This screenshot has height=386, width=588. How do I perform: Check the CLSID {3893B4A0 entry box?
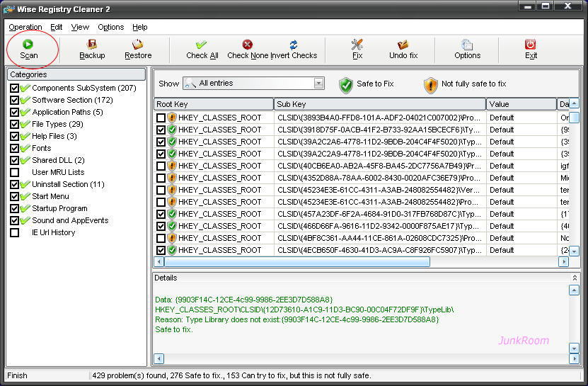click(x=161, y=118)
